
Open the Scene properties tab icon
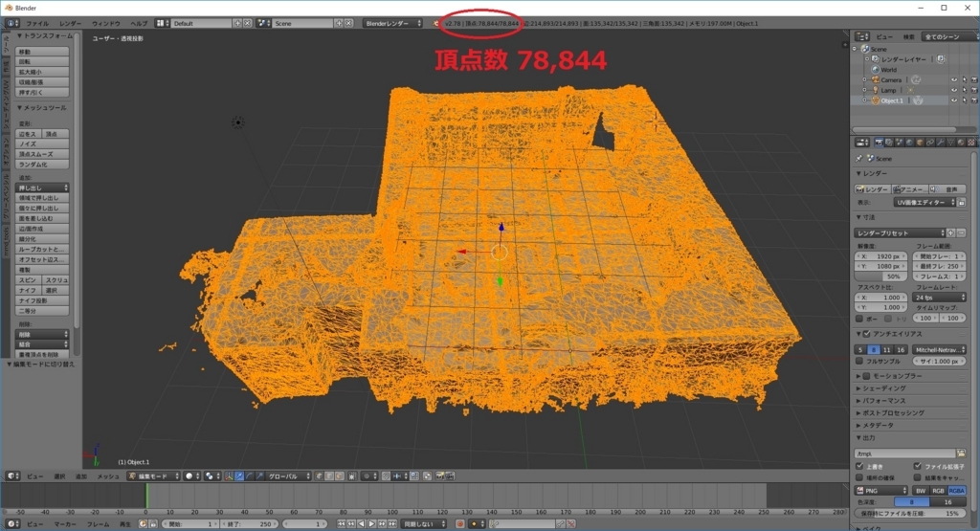point(900,143)
